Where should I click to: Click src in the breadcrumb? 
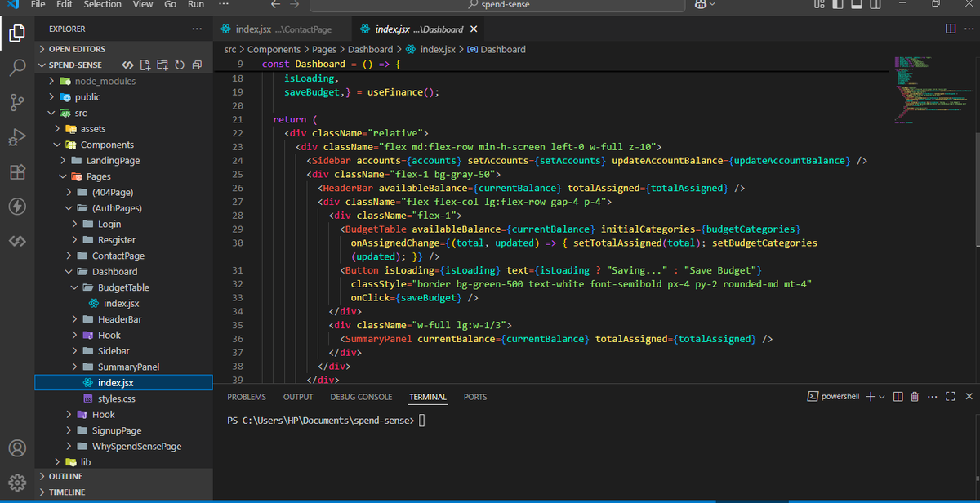click(x=230, y=49)
